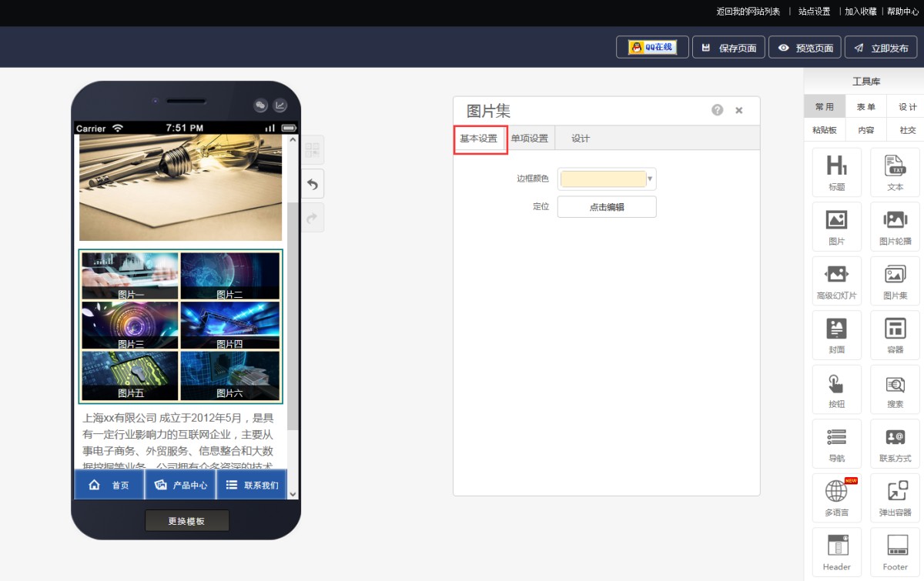The height and width of the screenshot is (581, 924).
Task: Switch to the 单项设置 tab
Action: [530, 139]
